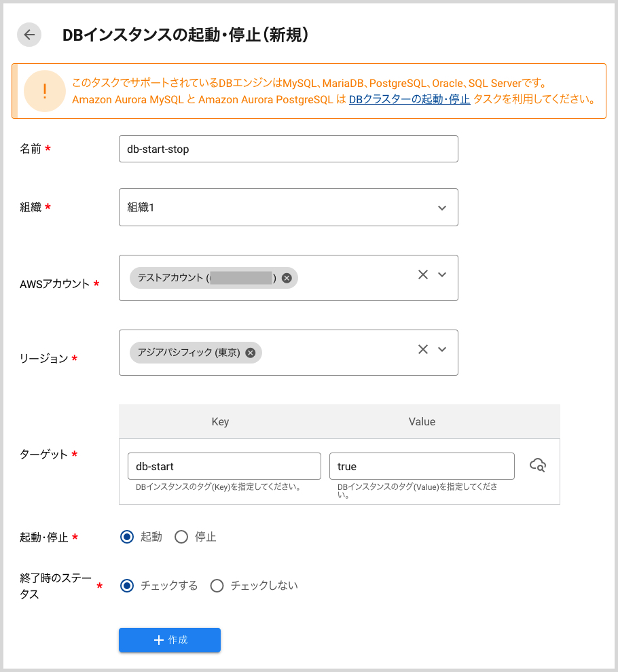Click the plus icon on 作成 button

(x=159, y=640)
